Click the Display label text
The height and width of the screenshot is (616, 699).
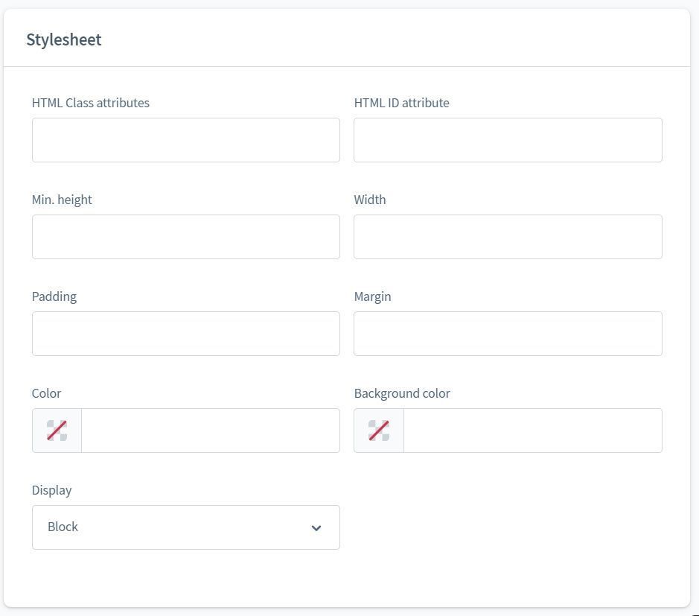(52, 490)
